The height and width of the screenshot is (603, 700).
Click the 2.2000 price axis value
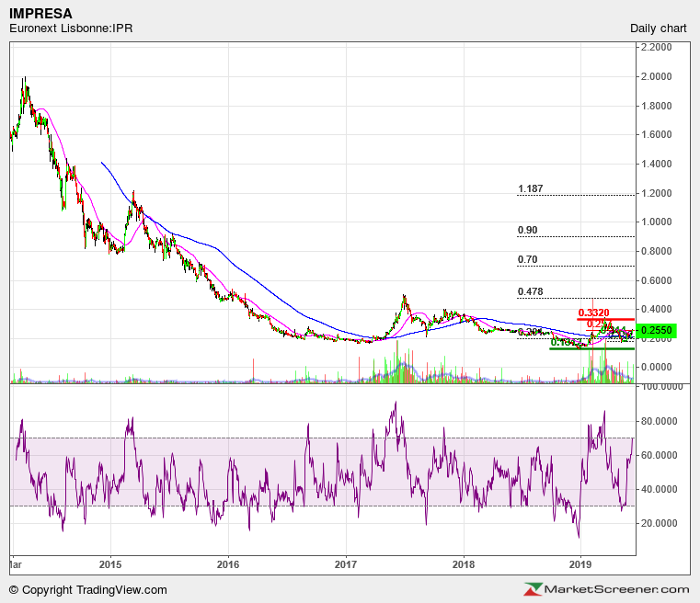click(656, 47)
